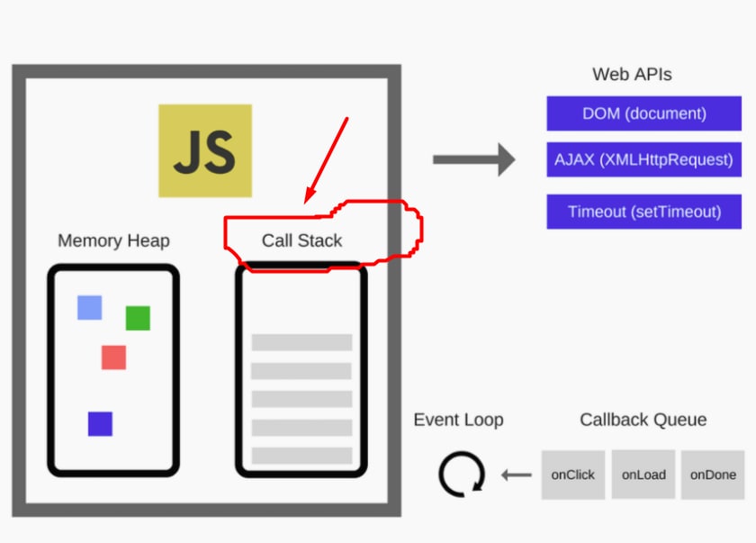
Task: Click the middle gray bar in Call Stack
Action: tap(301, 399)
